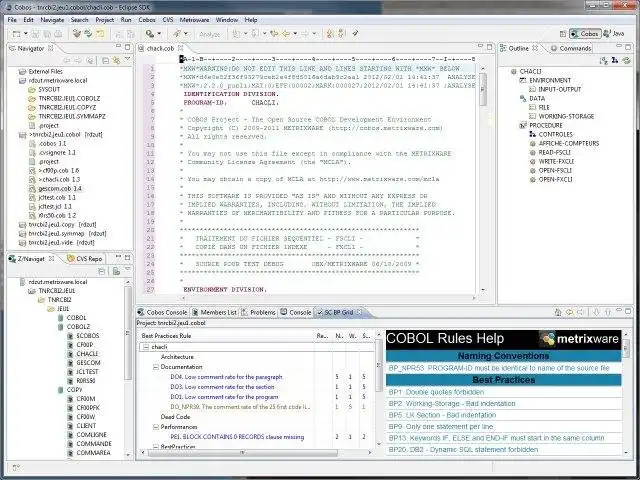This screenshot has height=480, width=640.
Task: Click the hierarchy icon in Outline toolbar
Action: click(x=615, y=61)
